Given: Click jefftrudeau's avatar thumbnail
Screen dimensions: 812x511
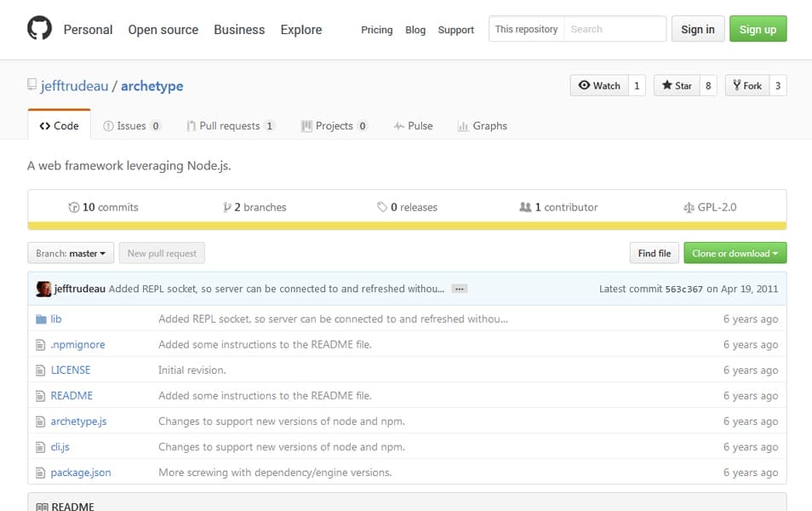Looking at the screenshot, I should coord(43,289).
